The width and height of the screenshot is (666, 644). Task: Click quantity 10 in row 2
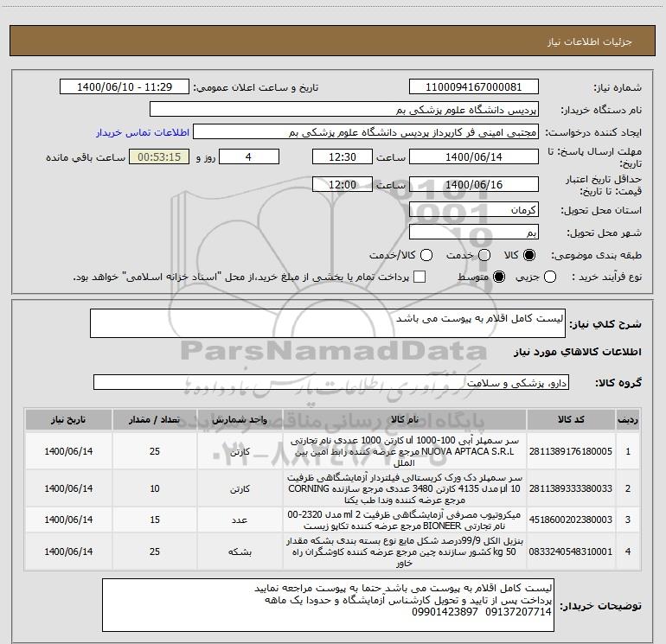155,488
